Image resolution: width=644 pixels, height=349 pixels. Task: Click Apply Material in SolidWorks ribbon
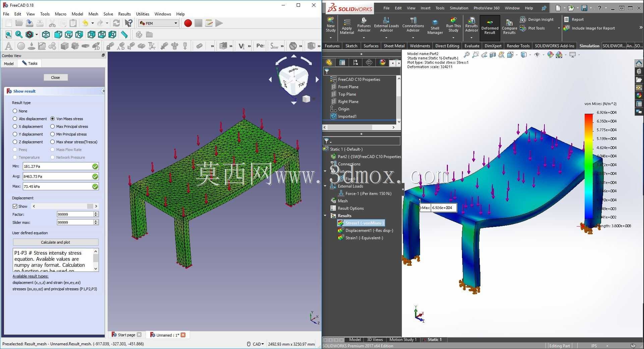tap(347, 27)
